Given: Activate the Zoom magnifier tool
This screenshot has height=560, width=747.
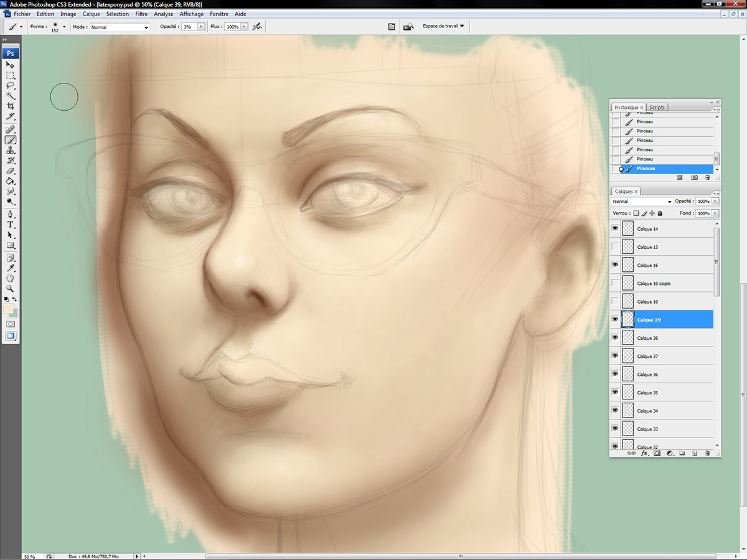Looking at the screenshot, I should coord(11,289).
